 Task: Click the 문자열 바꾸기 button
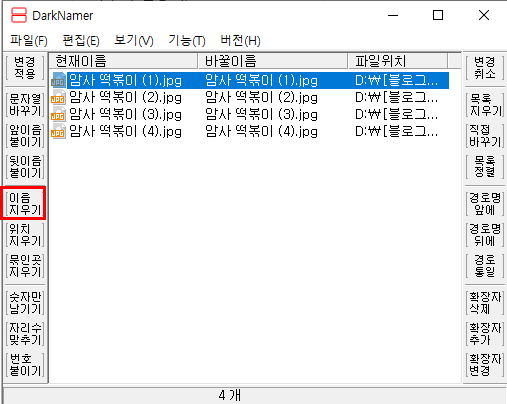click(25, 105)
